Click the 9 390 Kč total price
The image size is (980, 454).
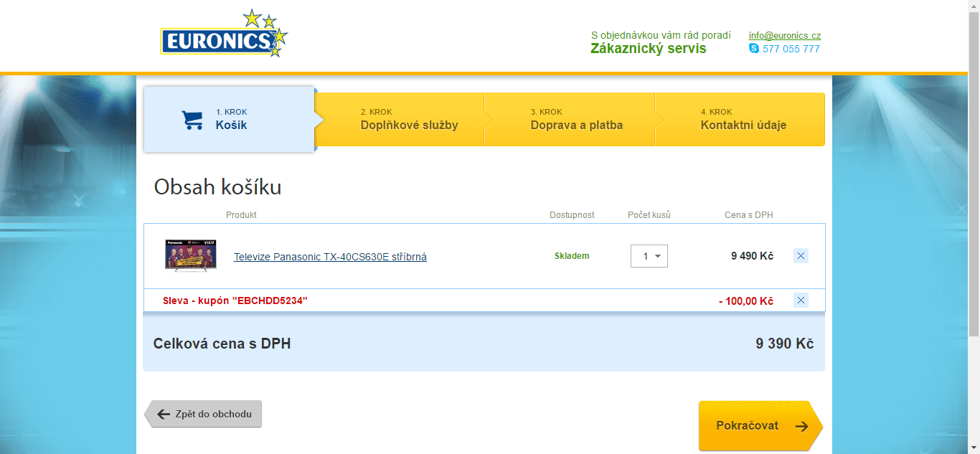(x=785, y=344)
